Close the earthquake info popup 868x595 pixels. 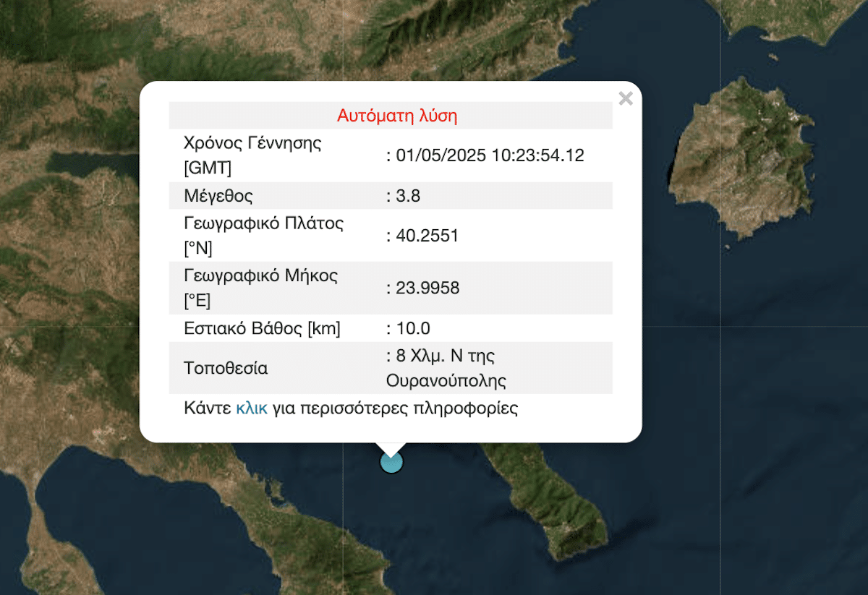pos(626,99)
